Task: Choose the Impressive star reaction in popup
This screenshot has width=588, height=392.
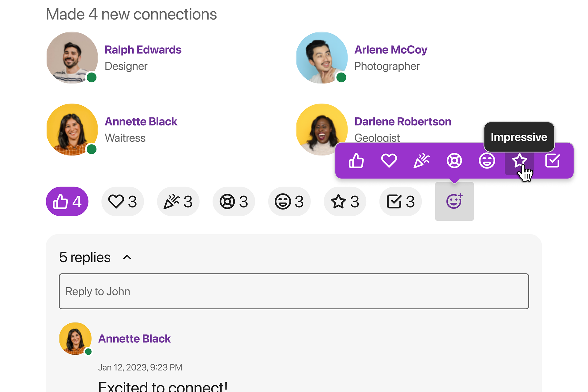Action: (520, 160)
